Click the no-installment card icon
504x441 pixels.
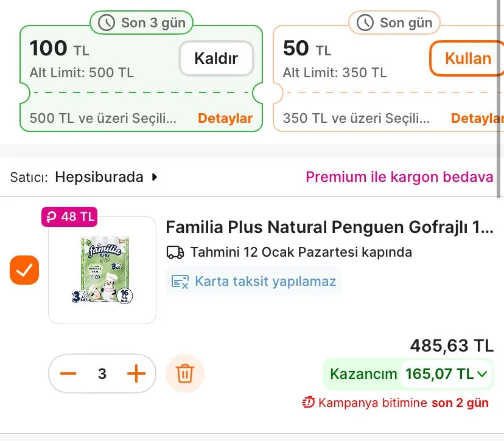[180, 282]
